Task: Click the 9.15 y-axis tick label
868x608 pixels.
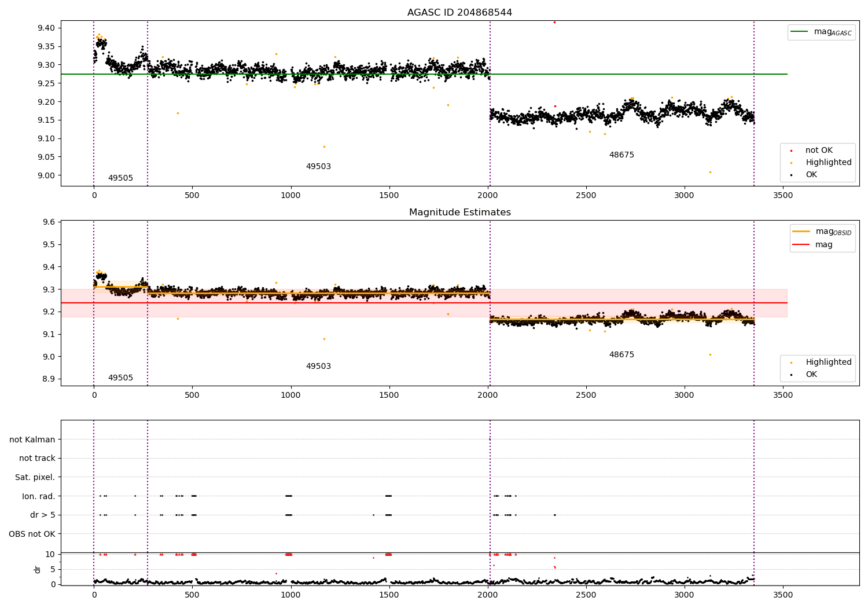Action: pos(46,120)
